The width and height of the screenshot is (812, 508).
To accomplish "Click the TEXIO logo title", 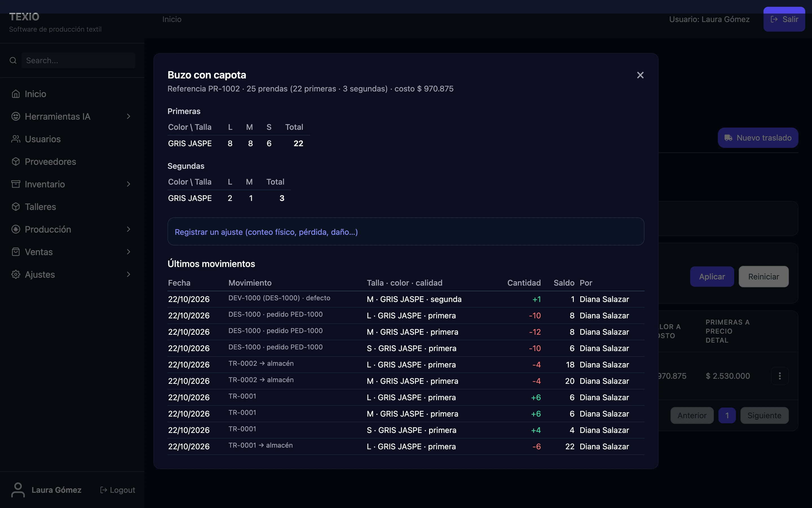I will coord(24,16).
